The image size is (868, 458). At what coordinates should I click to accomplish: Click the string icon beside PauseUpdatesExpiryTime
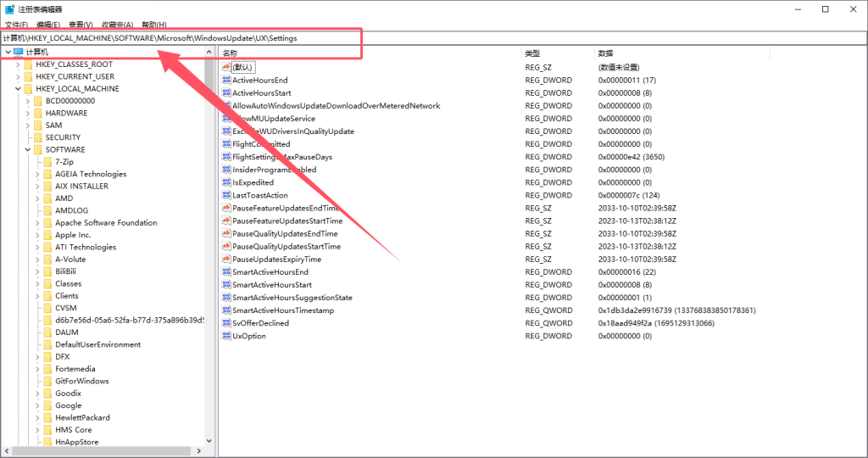click(x=226, y=259)
